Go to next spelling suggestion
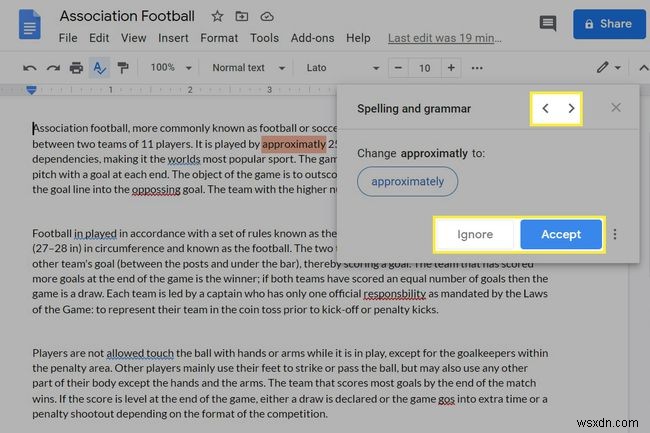 tap(571, 109)
